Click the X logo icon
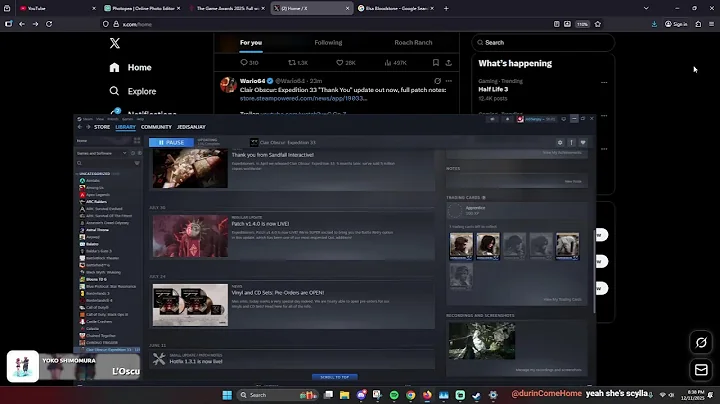Image resolution: width=720 pixels, height=404 pixels. [x=115, y=43]
